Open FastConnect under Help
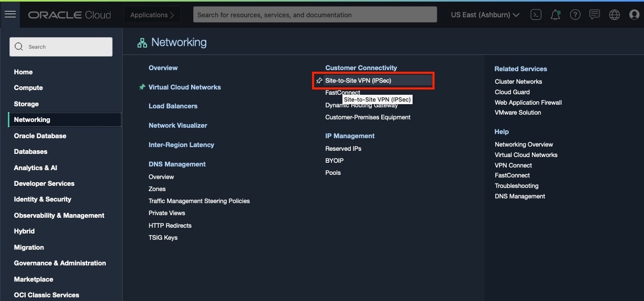 click(512, 175)
